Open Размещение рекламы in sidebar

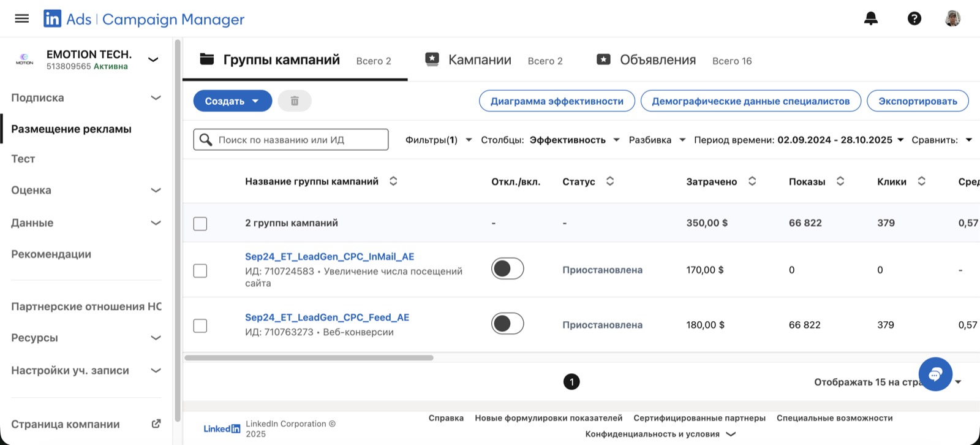(x=71, y=129)
